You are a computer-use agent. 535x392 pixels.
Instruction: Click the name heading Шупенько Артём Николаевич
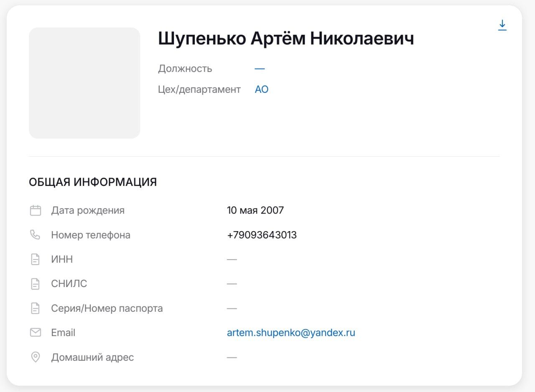tap(286, 38)
